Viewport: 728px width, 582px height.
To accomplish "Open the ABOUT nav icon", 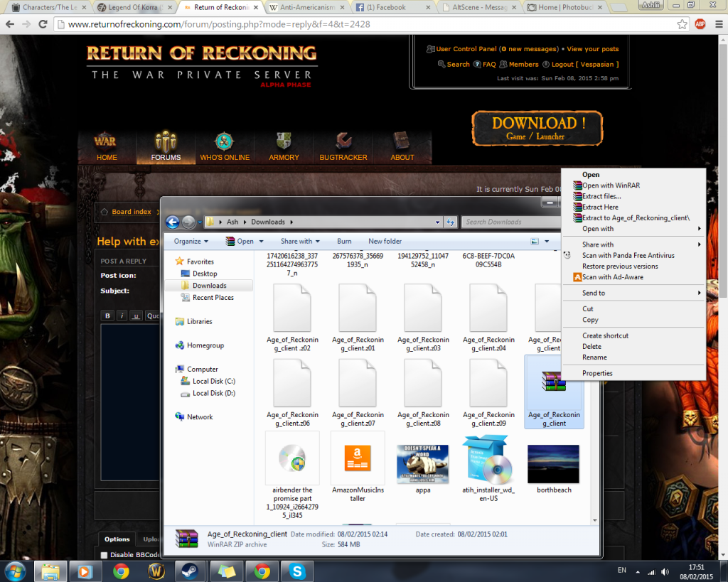I will (x=402, y=147).
